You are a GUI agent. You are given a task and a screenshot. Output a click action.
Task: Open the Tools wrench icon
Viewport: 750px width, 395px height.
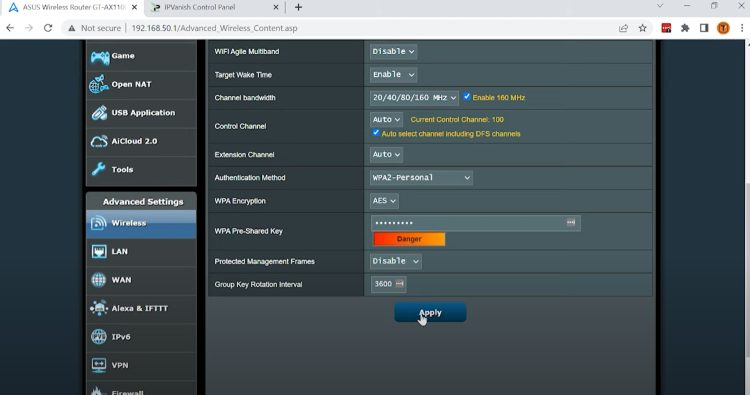[x=99, y=169]
